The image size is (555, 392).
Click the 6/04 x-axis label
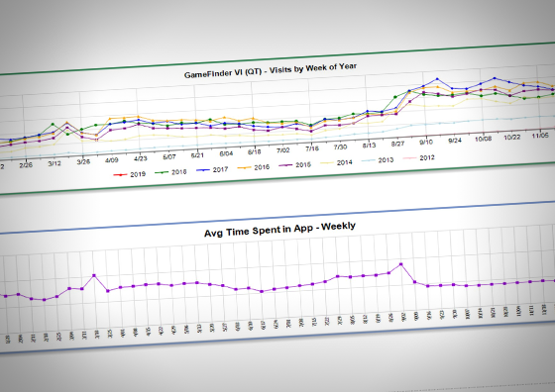click(226, 153)
